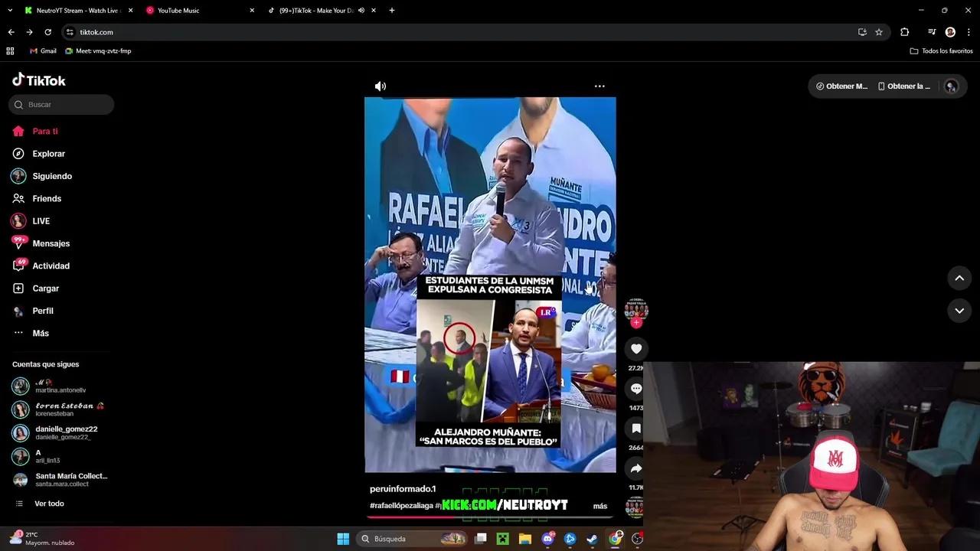Share the video with the arrow icon

(636, 468)
